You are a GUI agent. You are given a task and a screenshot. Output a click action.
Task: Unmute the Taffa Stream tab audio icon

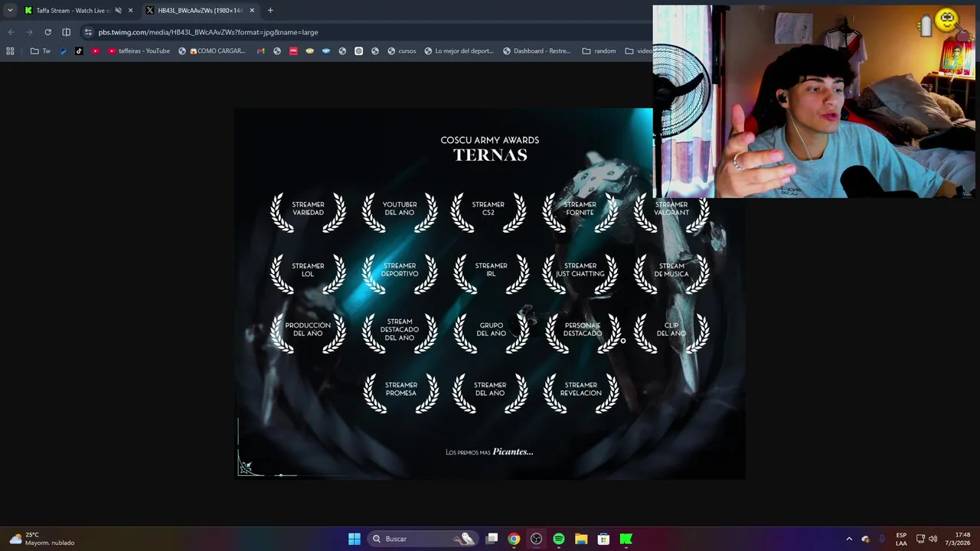pyautogui.click(x=118, y=10)
